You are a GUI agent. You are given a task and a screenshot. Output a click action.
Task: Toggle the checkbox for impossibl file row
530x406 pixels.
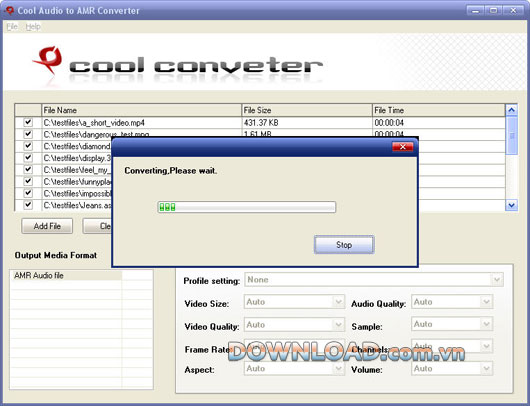[x=28, y=193]
